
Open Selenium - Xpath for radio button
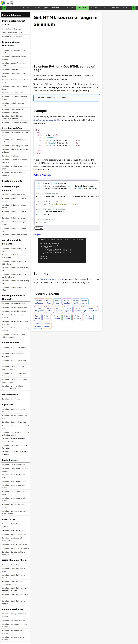15,465
